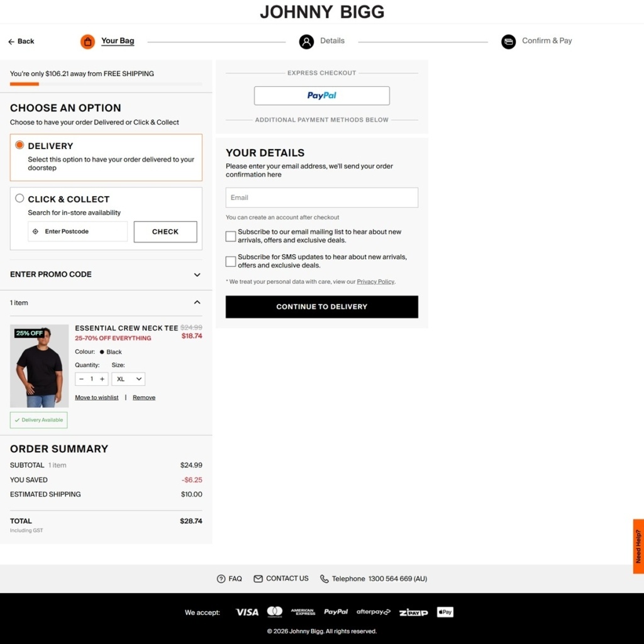
Task: Tick the SMS updates subscription checkbox
Action: 231,261
